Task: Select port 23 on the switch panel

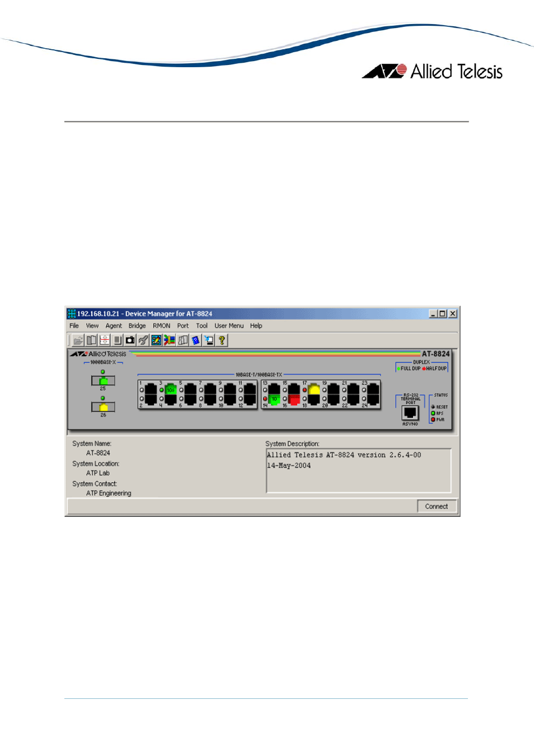Action: 373,389
